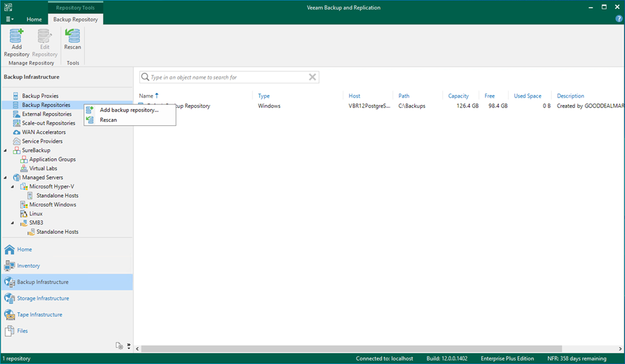Click the VBR12PostgreS... host cell
Screen dimensions: 625x364
[x=369, y=106]
